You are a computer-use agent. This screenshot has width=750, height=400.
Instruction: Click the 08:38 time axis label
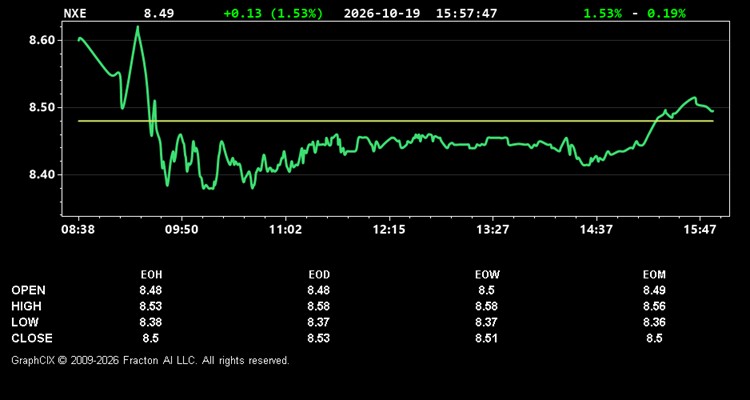pyautogui.click(x=78, y=230)
